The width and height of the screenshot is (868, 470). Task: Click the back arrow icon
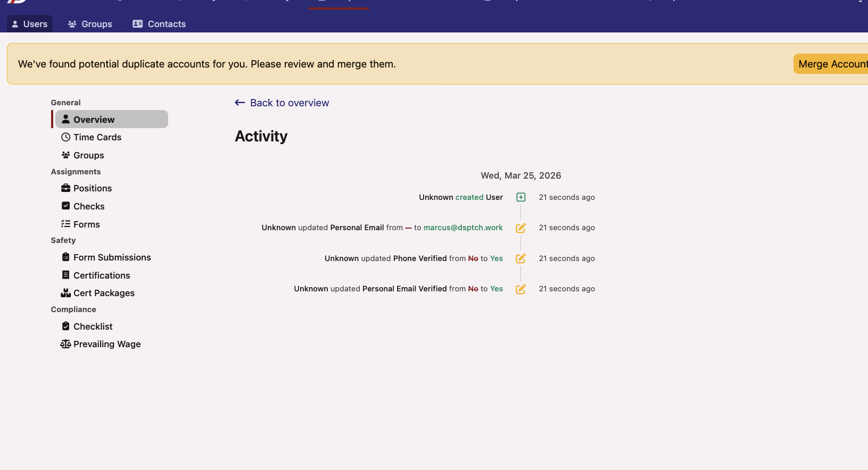tap(240, 103)
